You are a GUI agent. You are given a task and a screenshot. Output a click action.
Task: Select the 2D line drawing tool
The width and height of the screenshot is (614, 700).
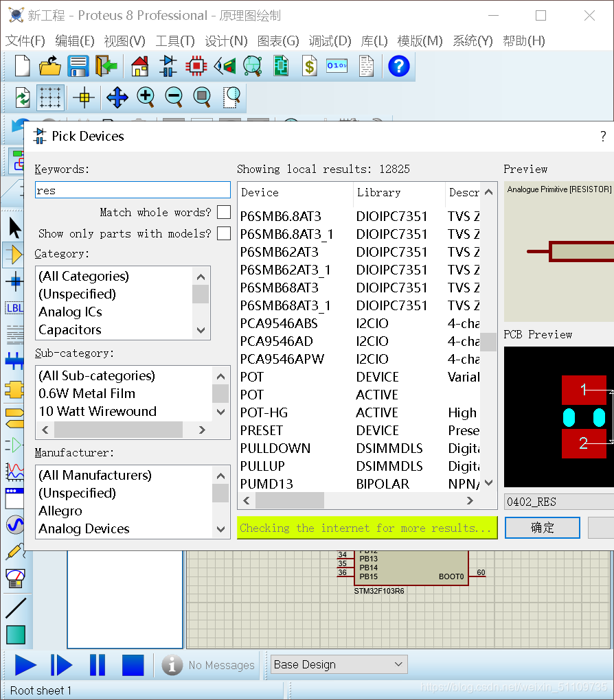16,608
